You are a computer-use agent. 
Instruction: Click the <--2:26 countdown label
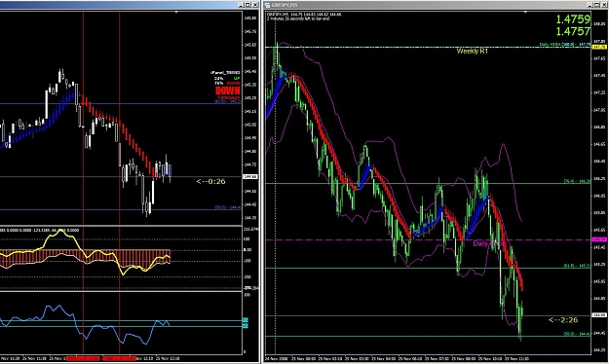click(563, 320)
